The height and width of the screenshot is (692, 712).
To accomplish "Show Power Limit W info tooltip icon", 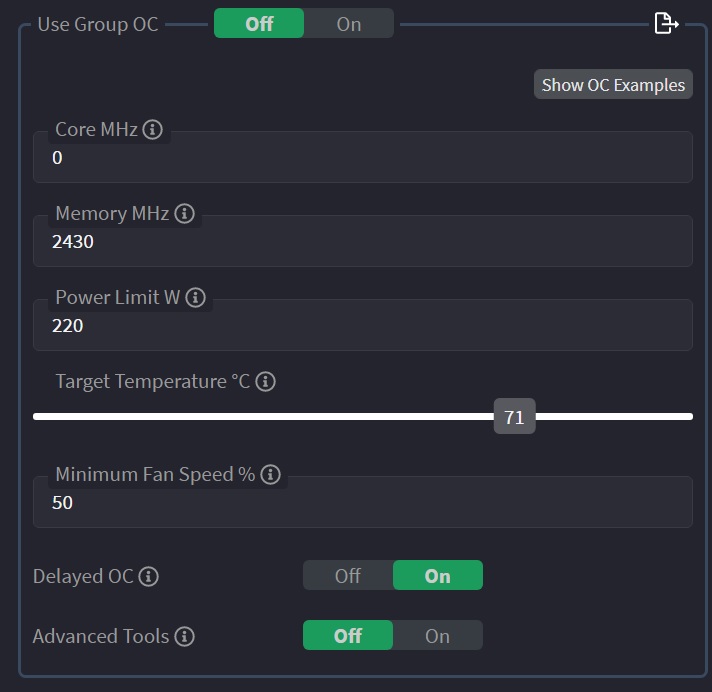I will (196, 297).
